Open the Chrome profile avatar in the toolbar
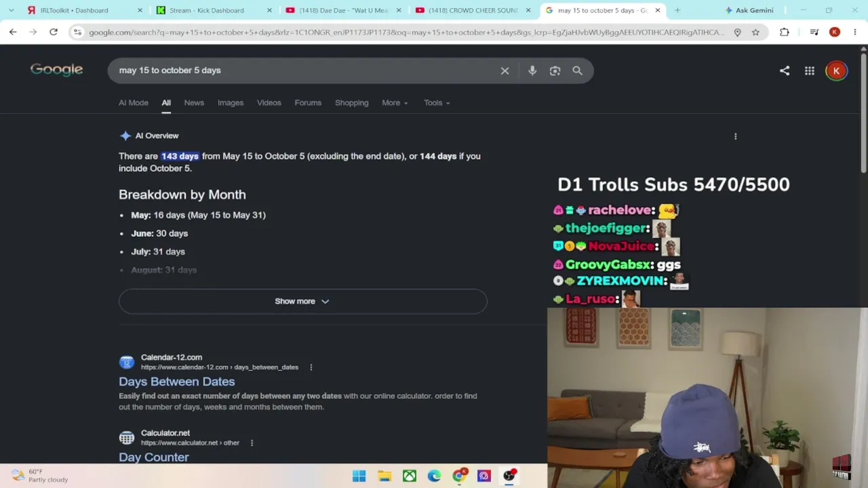The height and width of the screenshot is (488, 868). coord(835,32)
